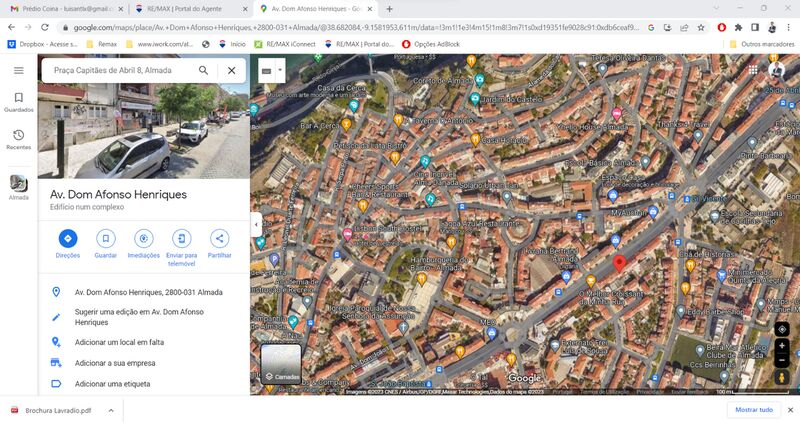800x425 pixels.
Task: Open a new browser tab
Action: (389, 9)
